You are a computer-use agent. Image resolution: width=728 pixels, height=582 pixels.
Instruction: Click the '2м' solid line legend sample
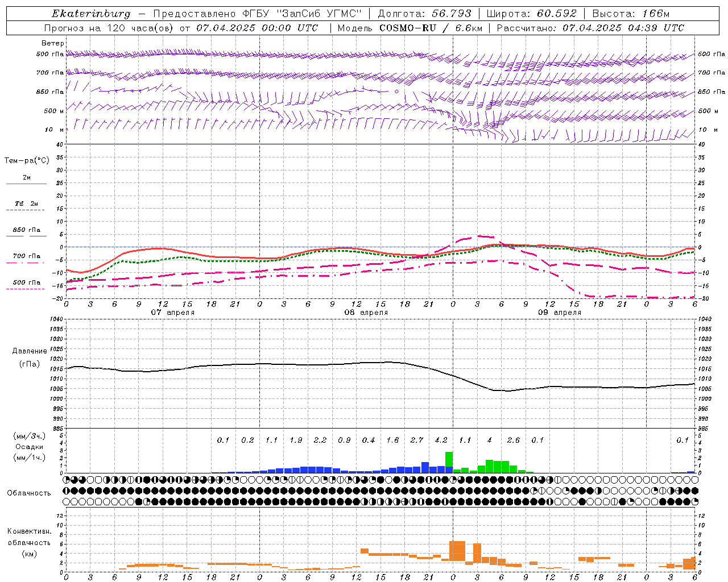pyautogui.click(x=26, y=184)
